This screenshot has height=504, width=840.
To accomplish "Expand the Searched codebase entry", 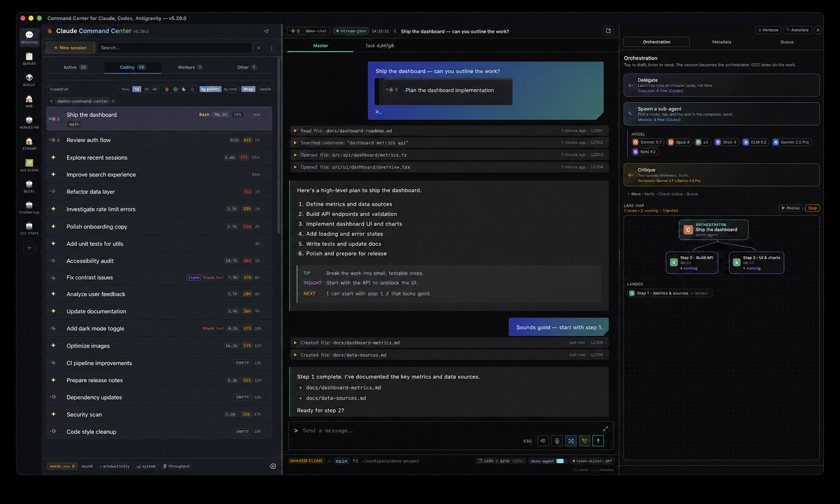I will tap(450, 143).
